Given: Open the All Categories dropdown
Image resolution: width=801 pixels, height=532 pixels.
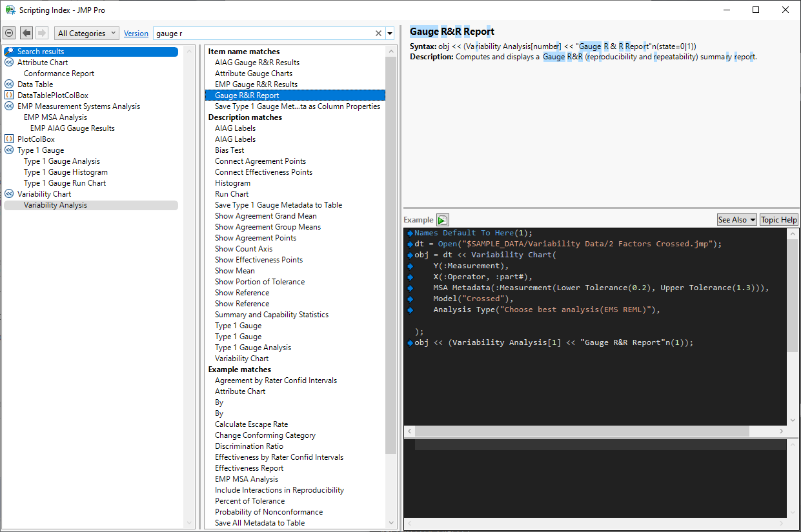Looking at the screenshot, I should point(86,33).
